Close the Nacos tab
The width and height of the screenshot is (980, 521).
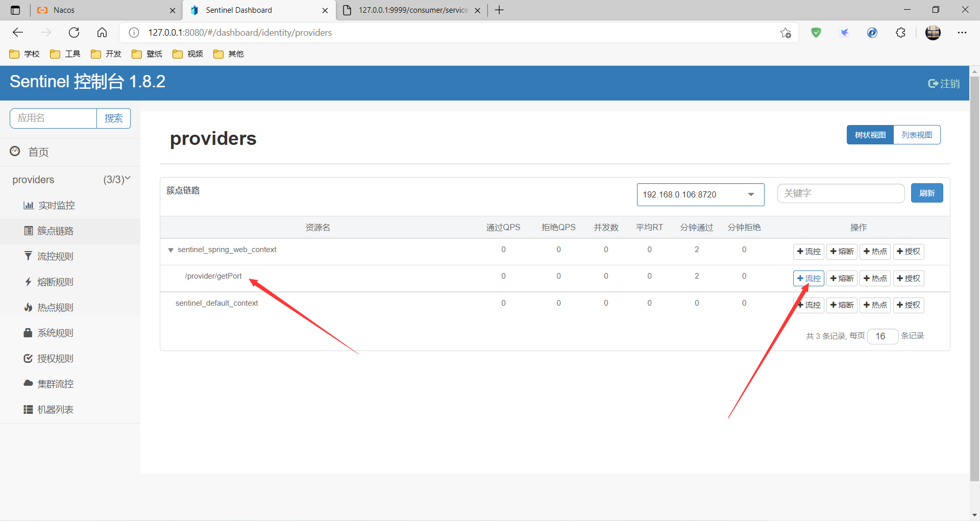(x=173, y=10)
